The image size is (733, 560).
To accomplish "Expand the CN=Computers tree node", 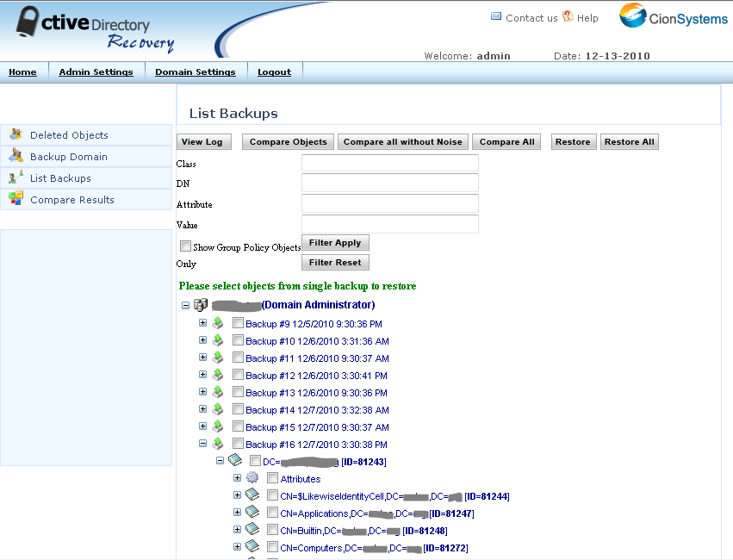I will (237, 547).
